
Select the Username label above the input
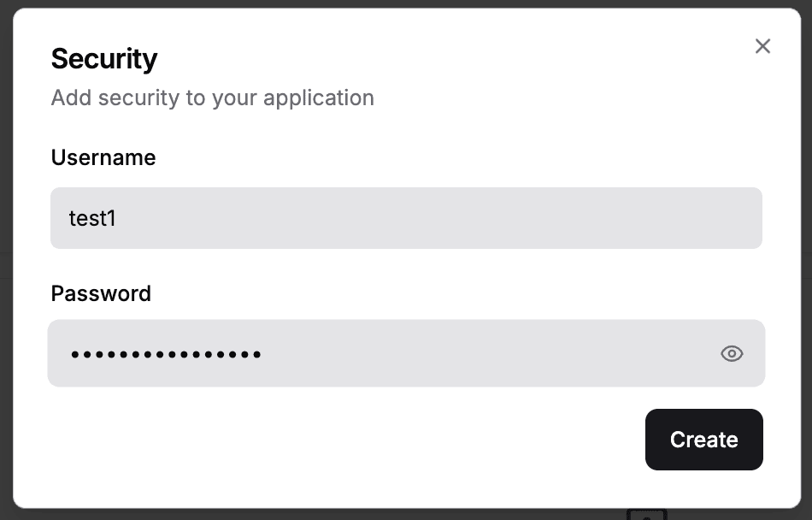click(103, 157)
